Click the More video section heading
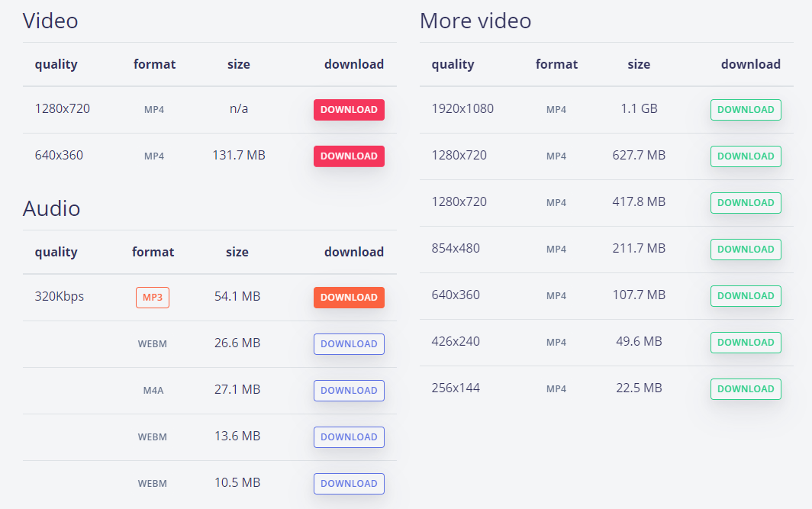Image resolution: width=812 pixels, height=509 pixels. point(475,21)
